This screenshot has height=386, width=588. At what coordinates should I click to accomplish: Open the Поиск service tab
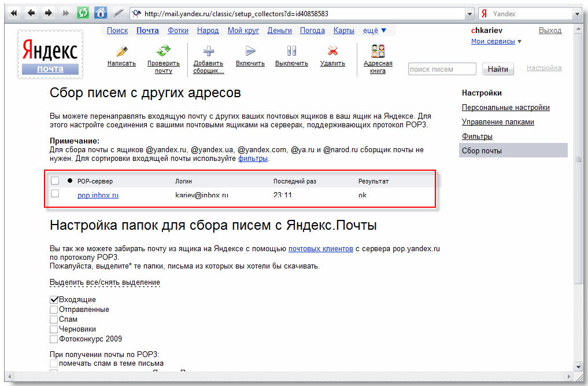click(x=117, y=31)
